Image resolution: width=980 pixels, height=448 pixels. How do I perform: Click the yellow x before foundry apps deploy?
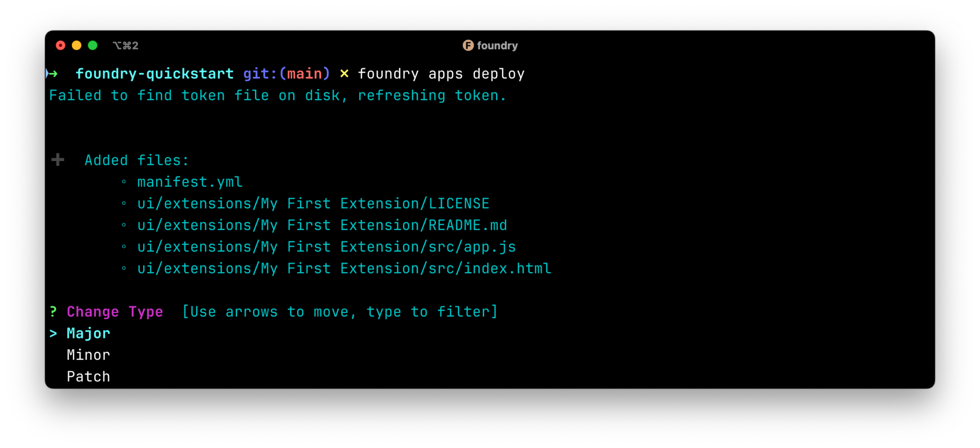(x=345, y=74)
